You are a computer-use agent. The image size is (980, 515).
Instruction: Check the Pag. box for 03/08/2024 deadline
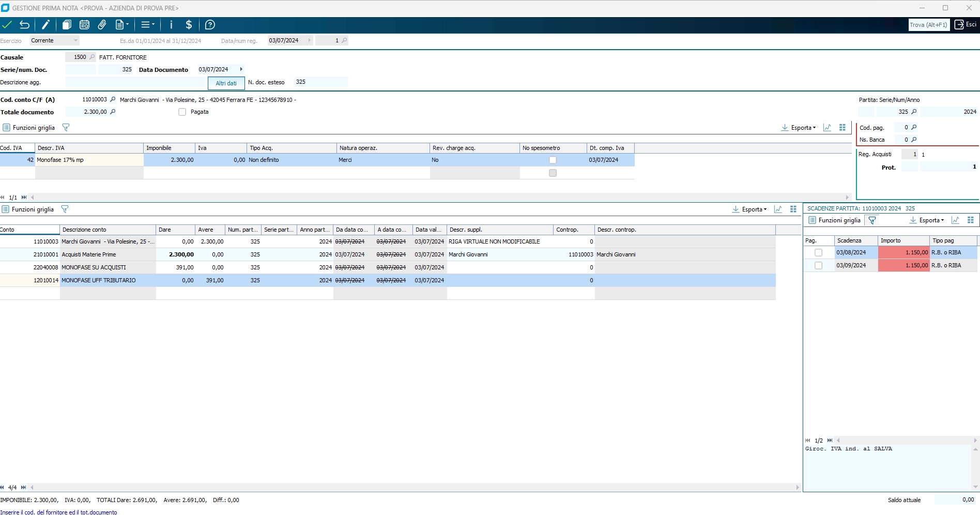pyautogui.click(x=818, y=253)
